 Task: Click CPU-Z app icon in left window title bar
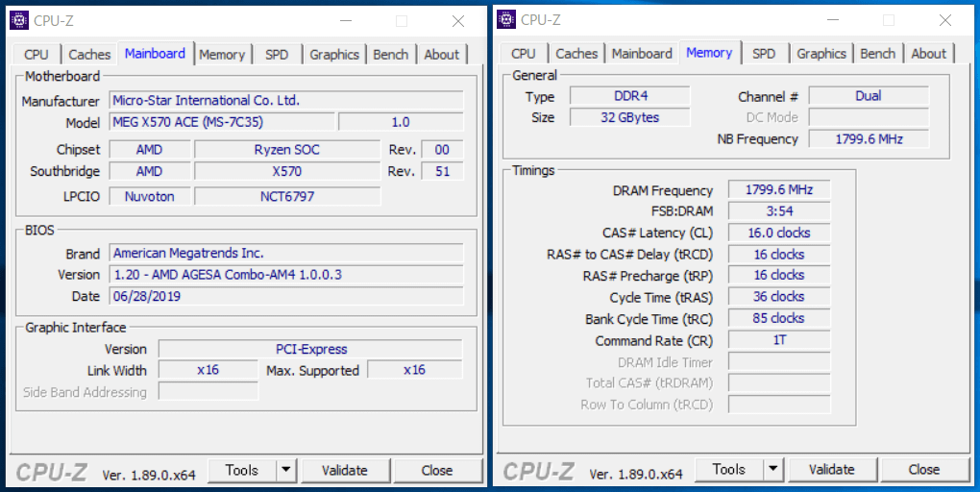[19, 20]
